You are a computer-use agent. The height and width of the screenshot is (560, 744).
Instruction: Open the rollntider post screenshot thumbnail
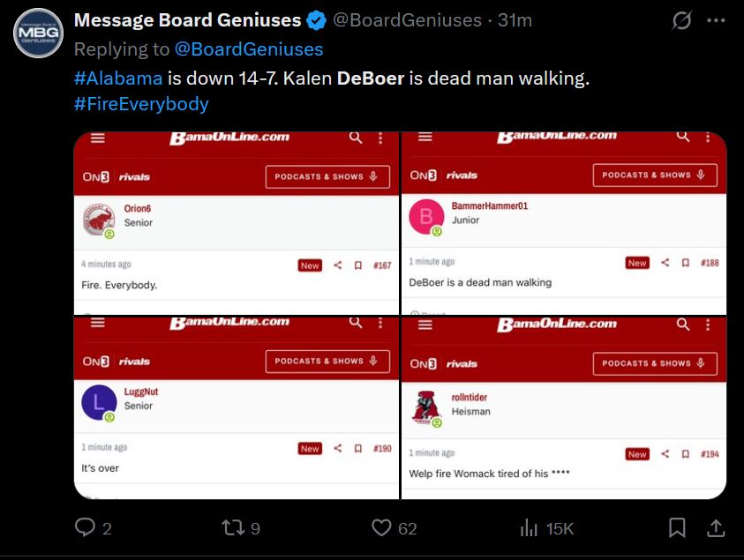tap(564, 407)
